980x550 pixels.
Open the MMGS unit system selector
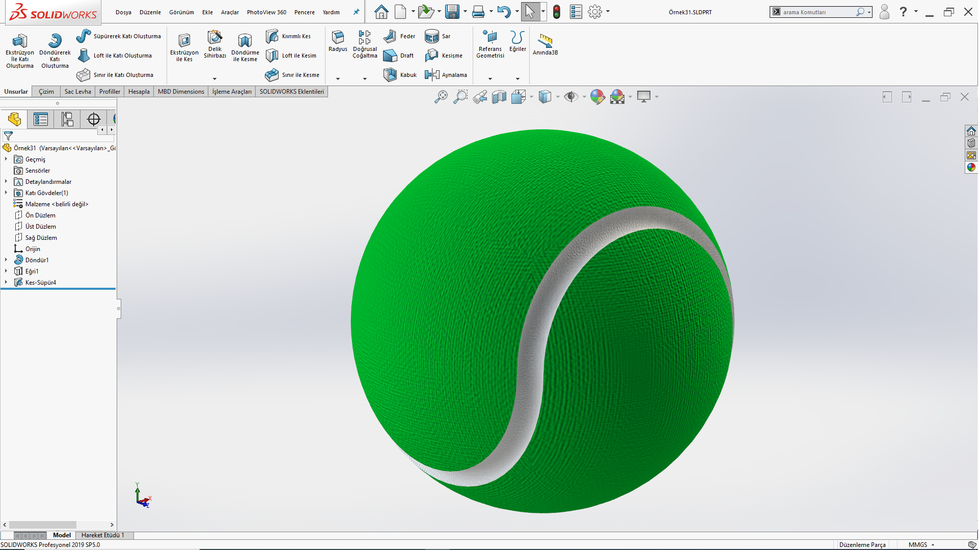point(921,545)
